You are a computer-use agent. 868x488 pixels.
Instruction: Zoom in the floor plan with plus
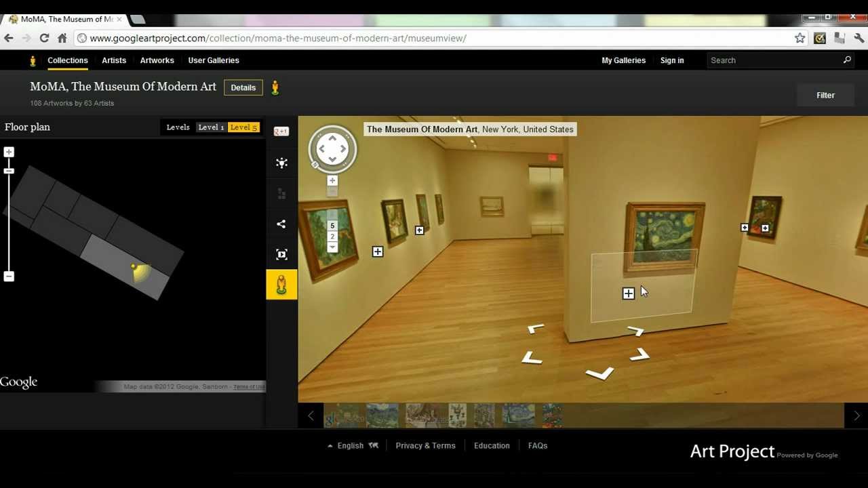pos(9,152)
